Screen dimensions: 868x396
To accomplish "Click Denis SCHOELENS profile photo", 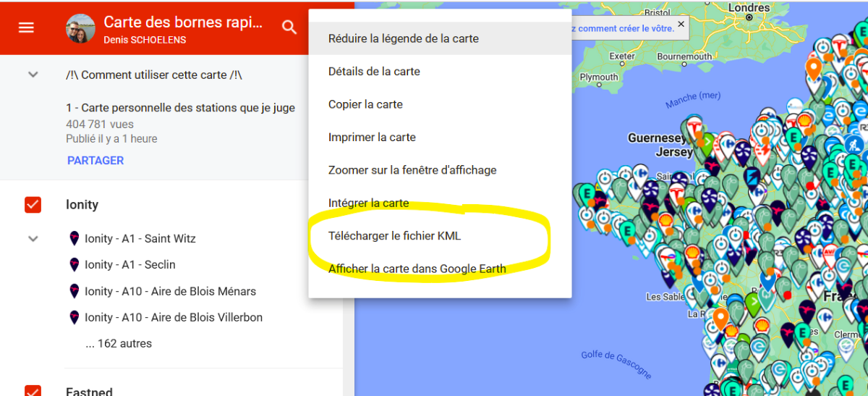I will [x=80, y=28].
